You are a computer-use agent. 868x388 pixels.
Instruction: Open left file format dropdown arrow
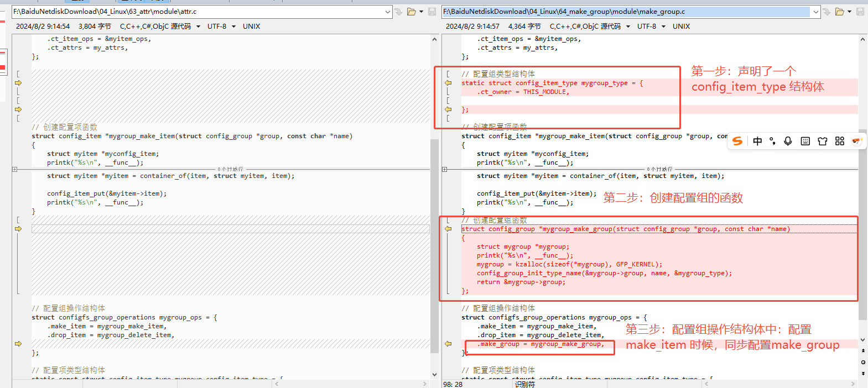click(198, 27)
